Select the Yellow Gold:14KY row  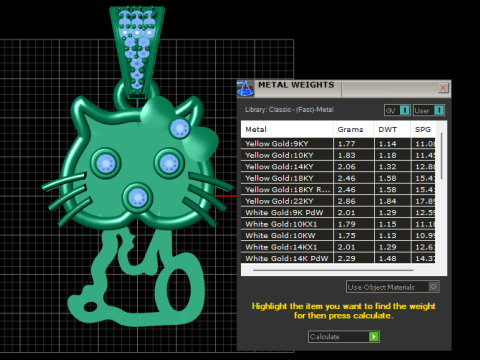338,167
